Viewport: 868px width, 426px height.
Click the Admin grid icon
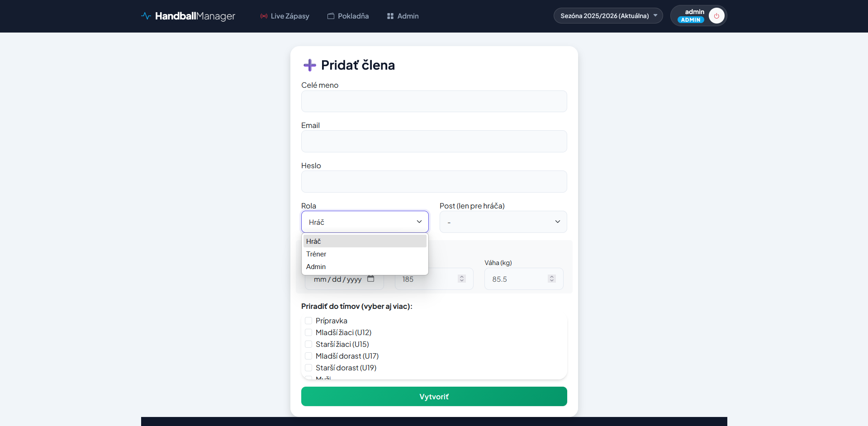pyautogui.click(x=390, y=16)
